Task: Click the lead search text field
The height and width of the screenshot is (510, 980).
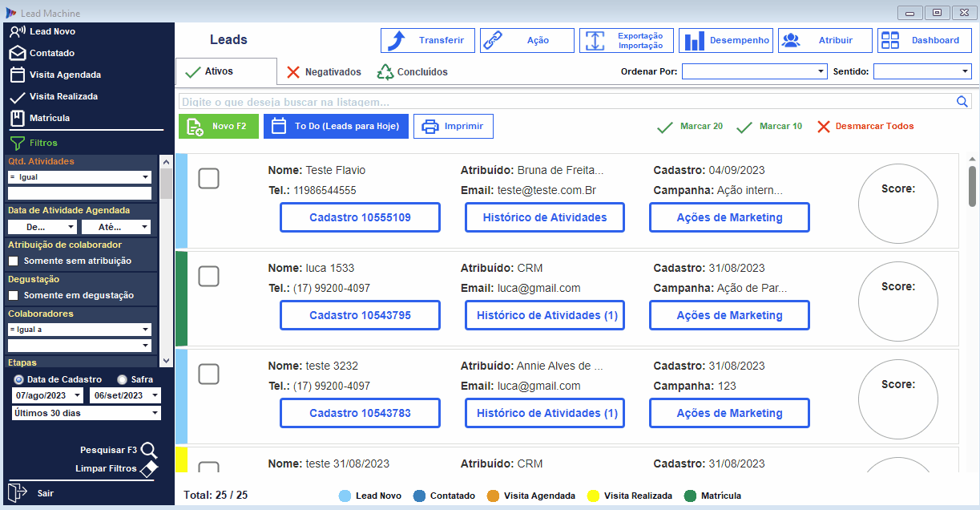Action: 567,102
